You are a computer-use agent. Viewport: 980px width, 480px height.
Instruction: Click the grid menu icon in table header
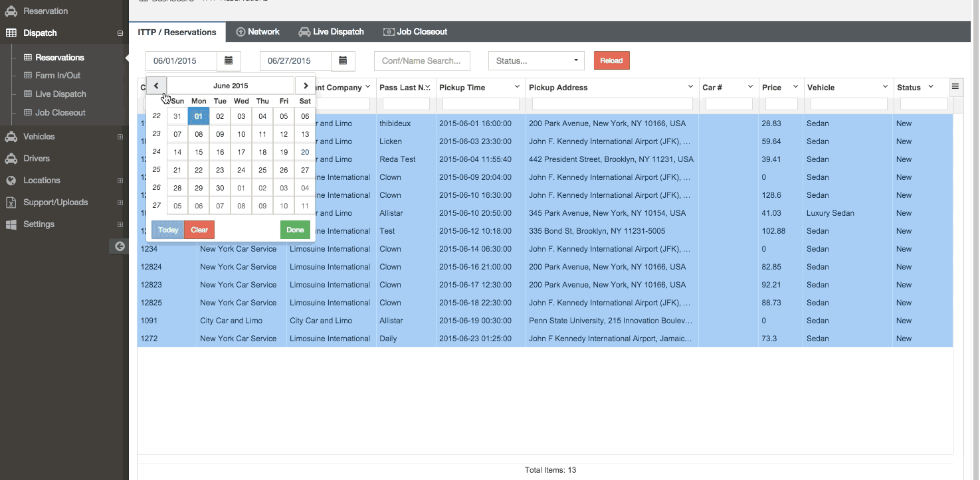coord(955,86)
